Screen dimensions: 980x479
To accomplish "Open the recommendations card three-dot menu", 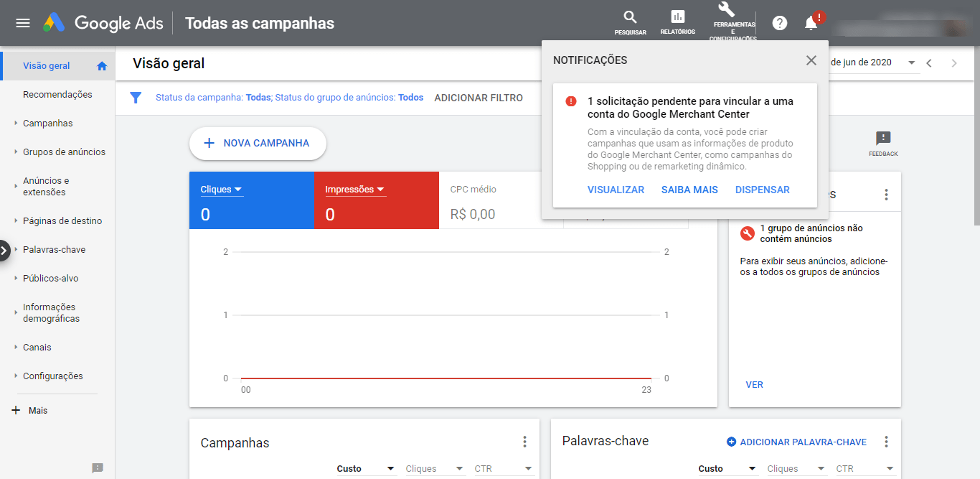I will tap(886, 195).
